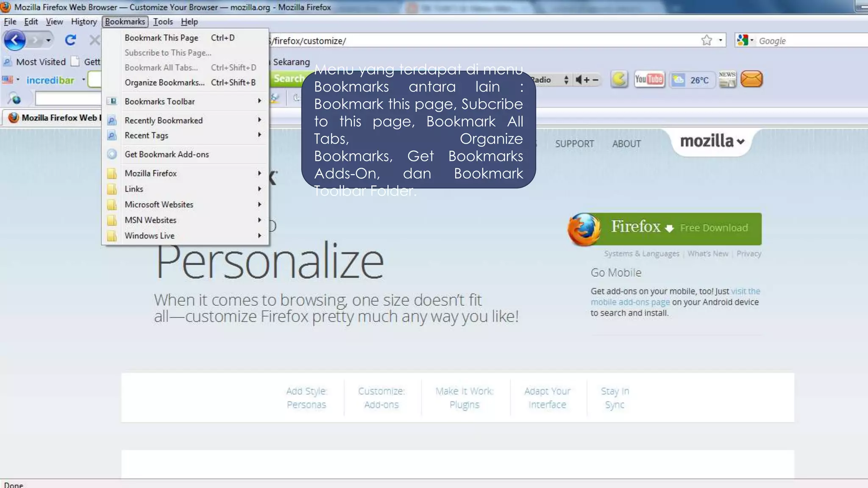Open the ABOUT navigation link

point(626,144)
